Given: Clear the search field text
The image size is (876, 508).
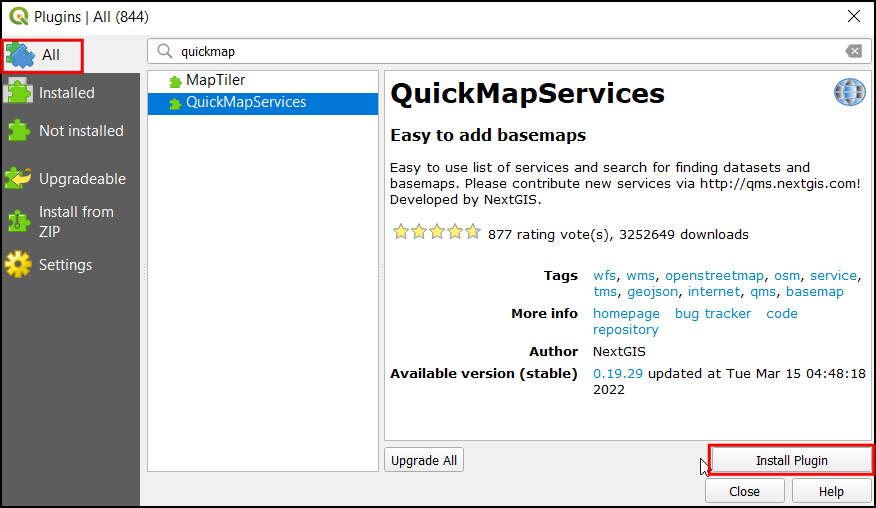Looking at the screenshot, I should pos(854,51).
